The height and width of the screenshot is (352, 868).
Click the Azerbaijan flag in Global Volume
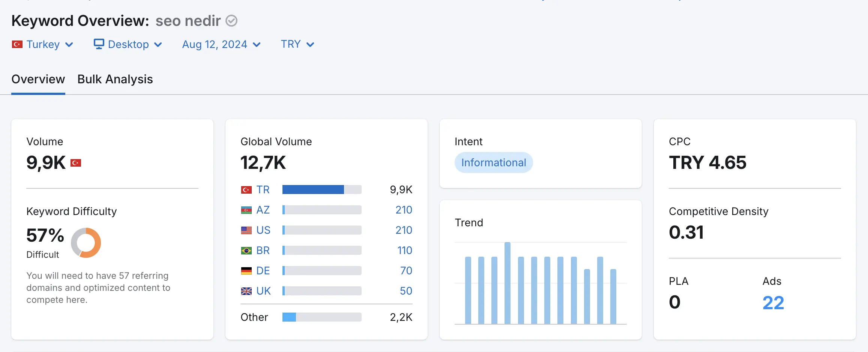[246, 210]
